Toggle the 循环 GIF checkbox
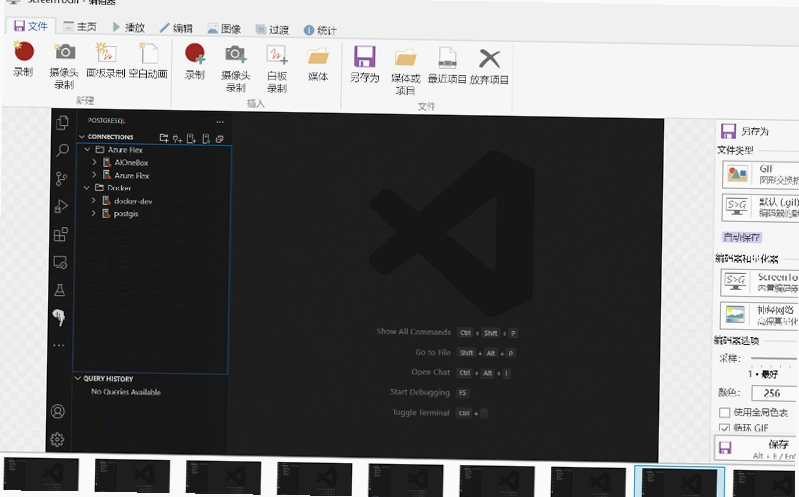The height and width of the screenshot is (497, 799). pyautogui.click(x=724, y=427)
